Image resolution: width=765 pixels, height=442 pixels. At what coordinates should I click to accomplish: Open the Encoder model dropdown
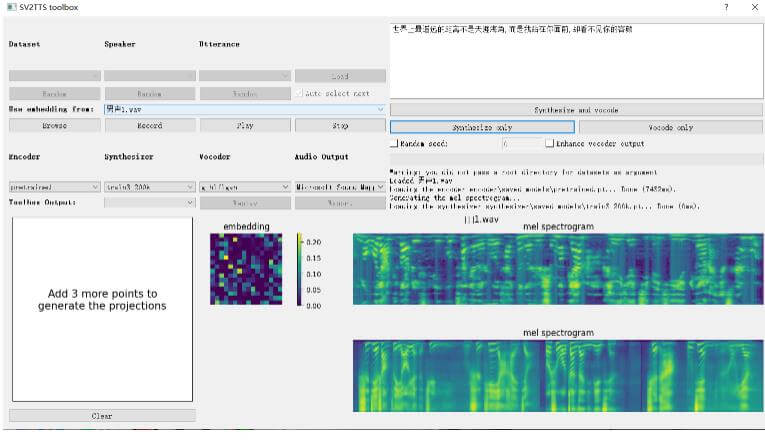[x=54, y=187]
